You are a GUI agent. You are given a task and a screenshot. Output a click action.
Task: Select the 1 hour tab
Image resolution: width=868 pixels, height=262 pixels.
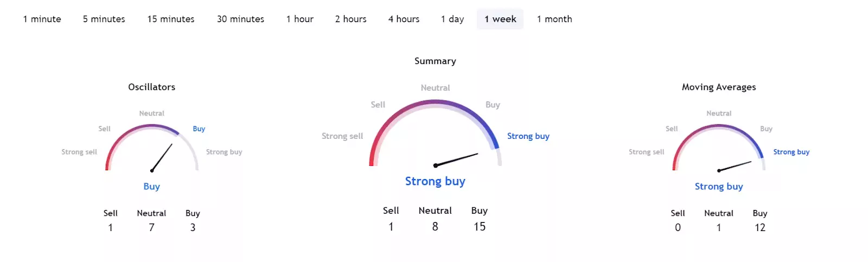tap(300, 19)
